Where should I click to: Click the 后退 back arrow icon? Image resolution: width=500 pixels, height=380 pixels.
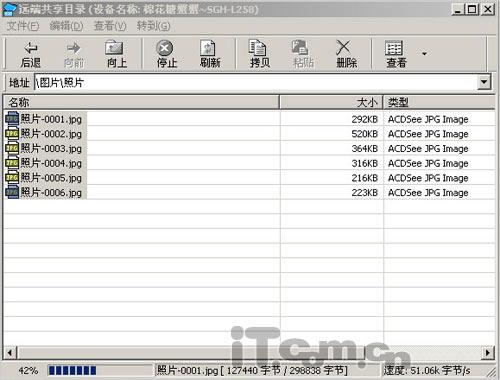tap(31, 48)
